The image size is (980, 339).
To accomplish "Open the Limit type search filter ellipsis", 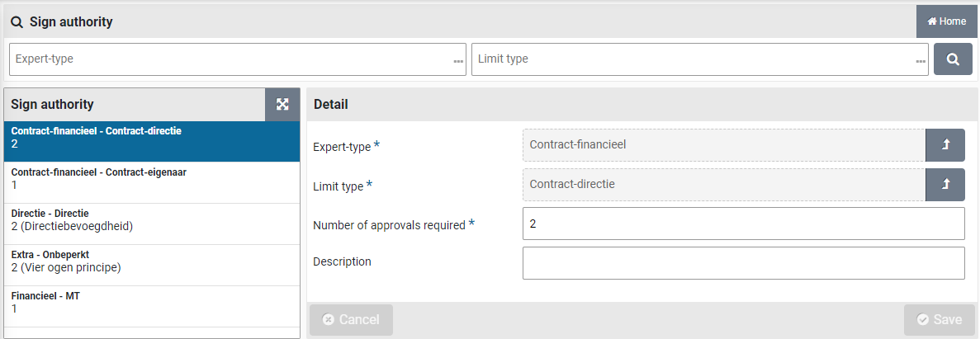I will [920, 61].
